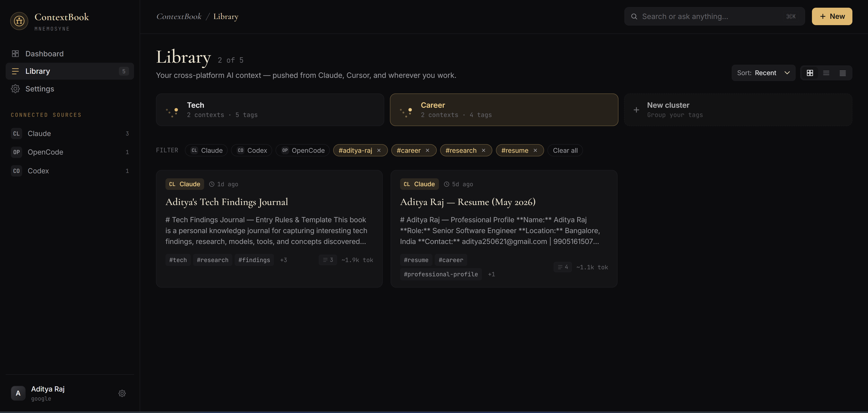Select the Tech cluster card

tap(270, 110)
